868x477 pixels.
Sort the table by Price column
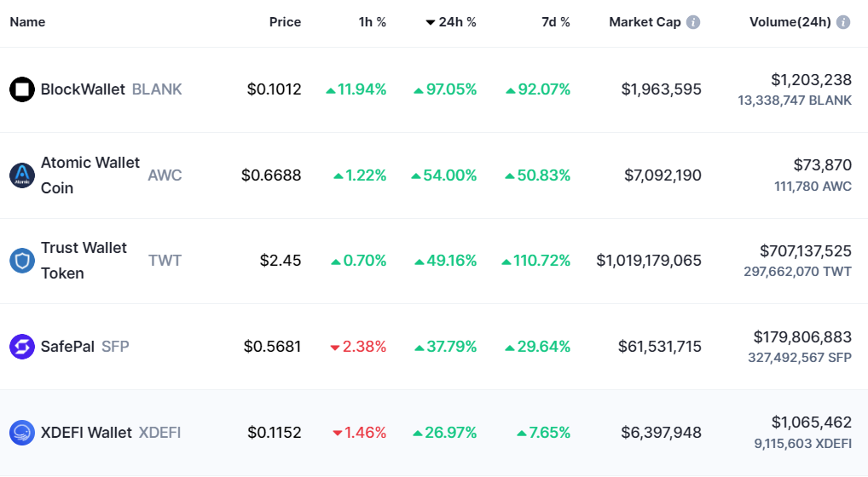tap(285, 22)
